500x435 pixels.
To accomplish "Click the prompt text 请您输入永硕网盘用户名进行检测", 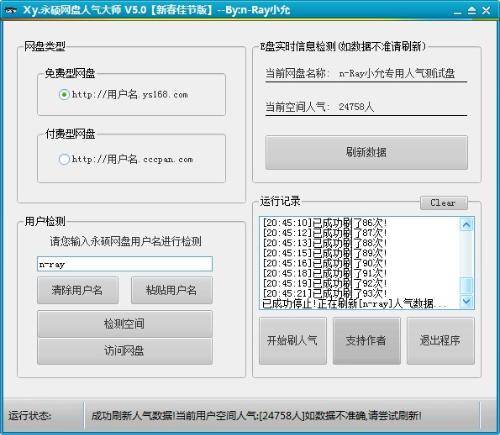I will (x=126, y=241).
